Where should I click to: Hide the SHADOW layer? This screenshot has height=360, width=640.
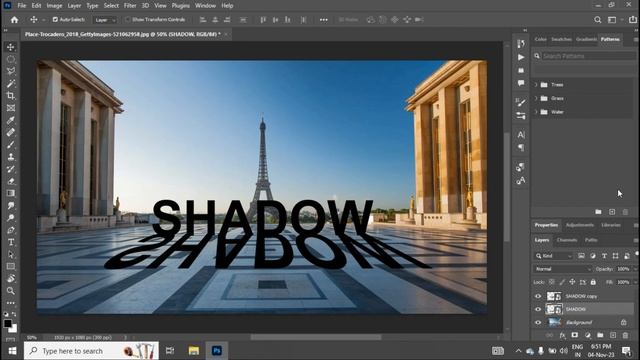[538, 309]
